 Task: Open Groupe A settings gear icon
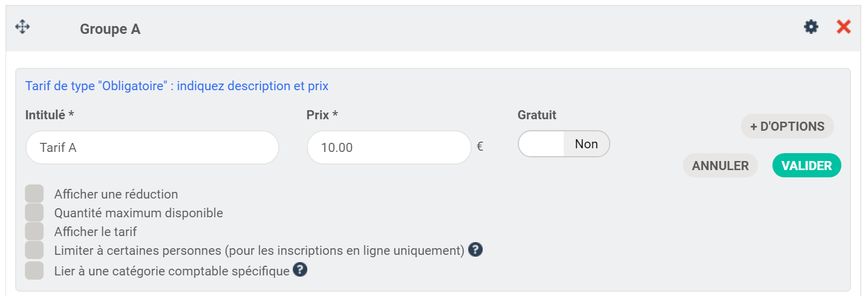(811, 27)
